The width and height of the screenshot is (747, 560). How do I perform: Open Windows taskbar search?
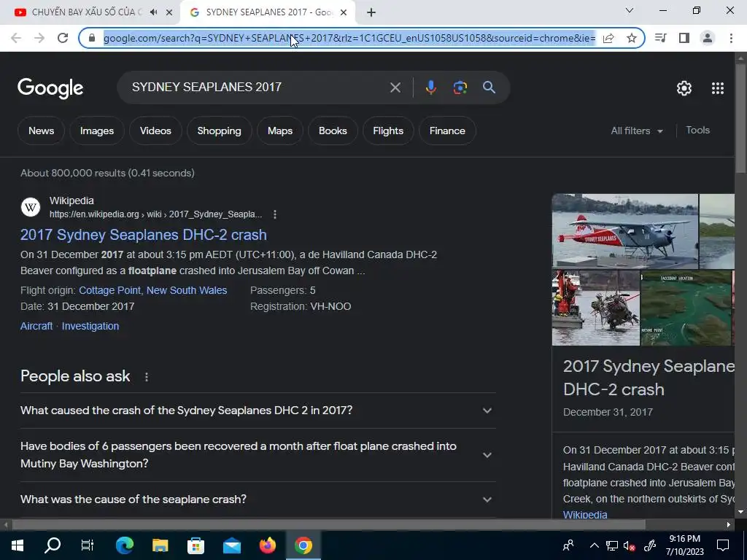point(53,545)
